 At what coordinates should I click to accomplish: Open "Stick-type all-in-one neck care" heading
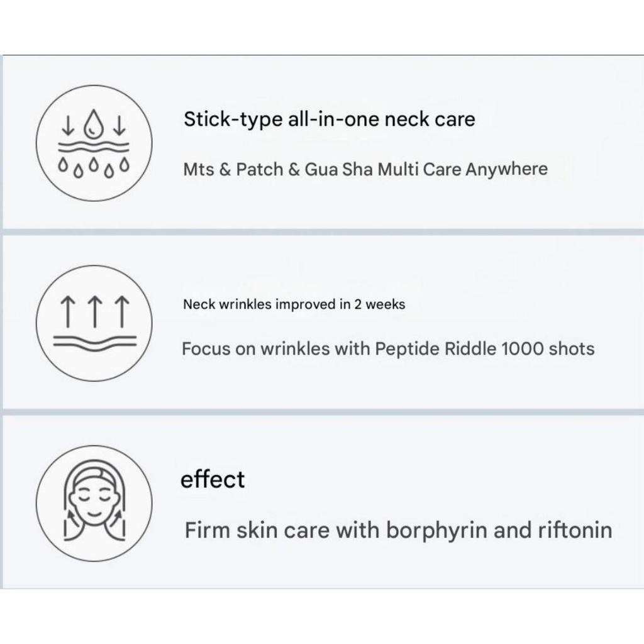coord(329,119)
